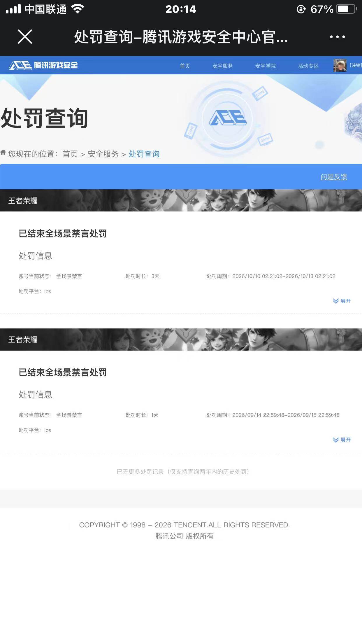Tap the battery icon in status bar
Image resolution: width=362 pixels, height=644 pixels.
[347, 9]
